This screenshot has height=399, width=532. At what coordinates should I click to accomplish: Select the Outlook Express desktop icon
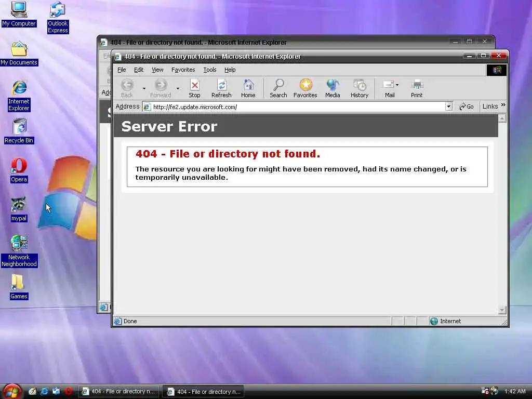click(58, 17)
